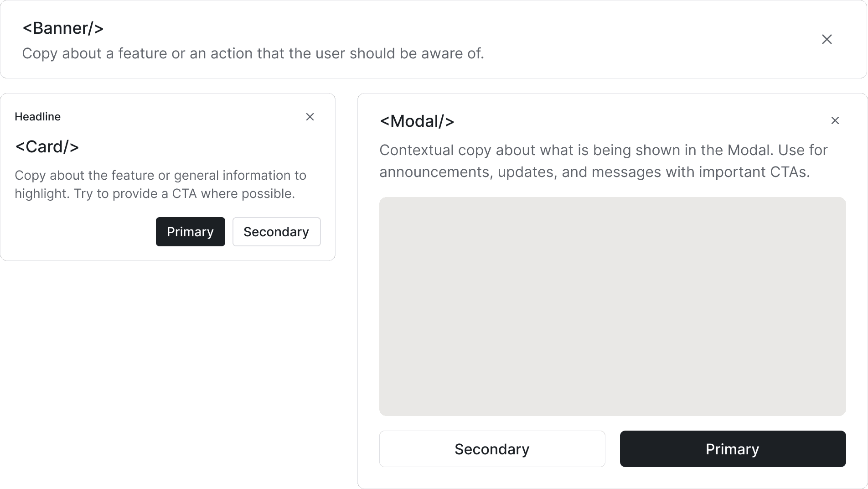Dismiss the Banner with its close icon
The width and height of the screenshot is (868, 489).
tap(827, 39)
